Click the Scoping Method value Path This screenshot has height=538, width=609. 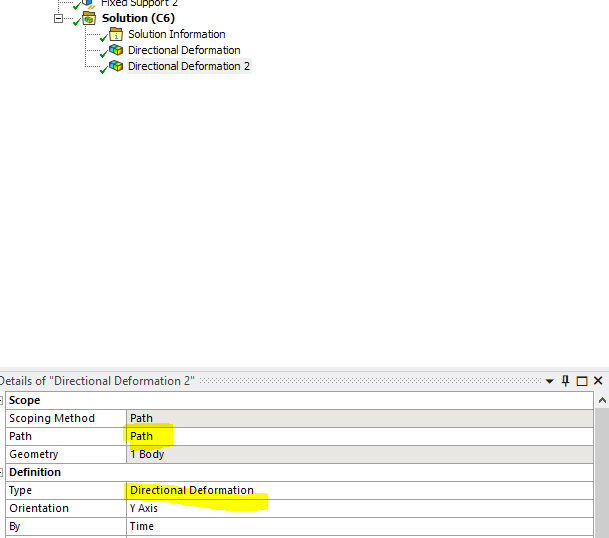coord(360,418)
